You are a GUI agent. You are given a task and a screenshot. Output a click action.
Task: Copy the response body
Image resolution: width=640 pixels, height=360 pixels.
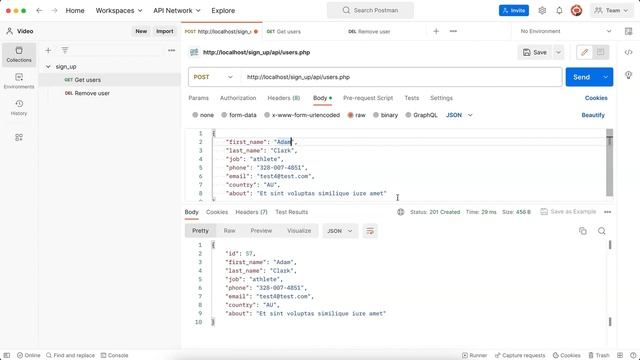(x=583, y=231)
